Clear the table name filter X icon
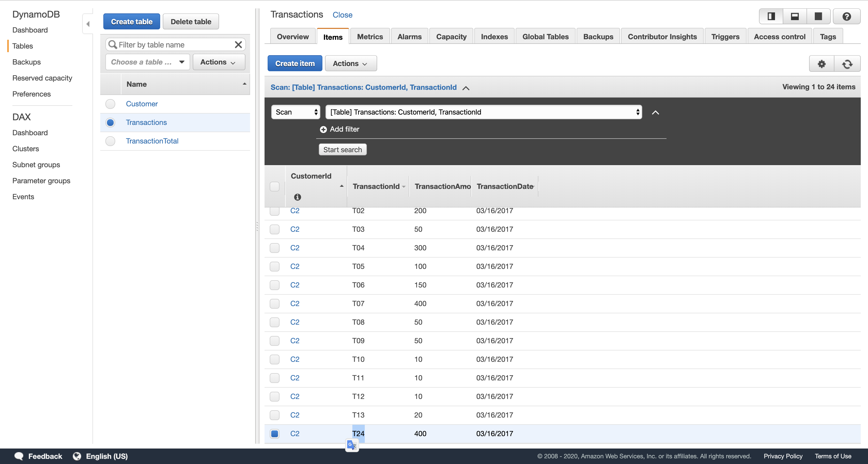Screen dimensions: 868x464 [238, 45]
